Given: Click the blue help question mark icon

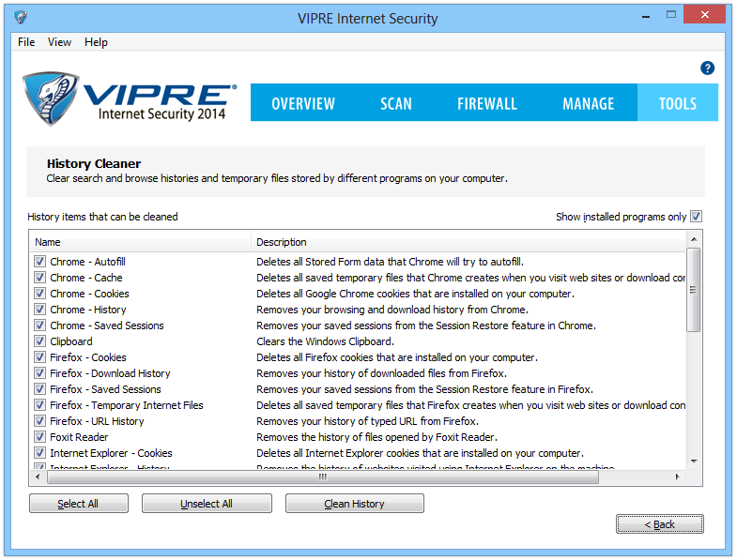Looking at the screenshot, I should point(708,68).
